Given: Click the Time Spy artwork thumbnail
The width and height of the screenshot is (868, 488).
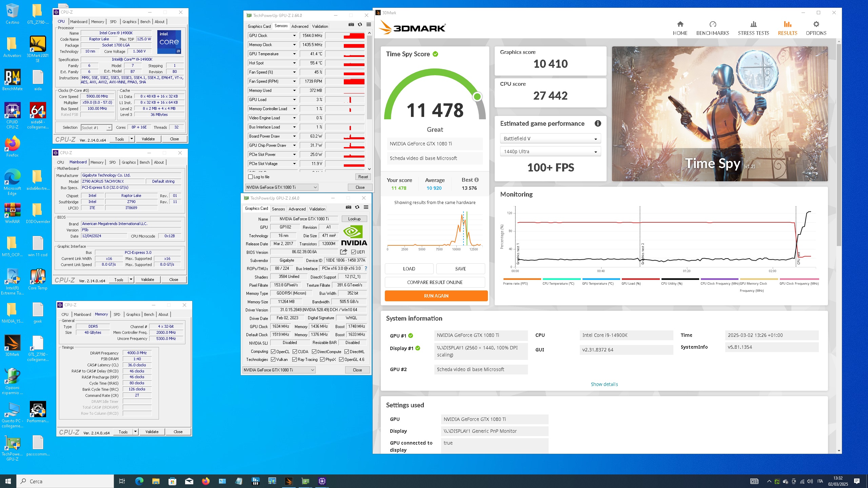Looking at the screenshot, I should click(719, 114).
